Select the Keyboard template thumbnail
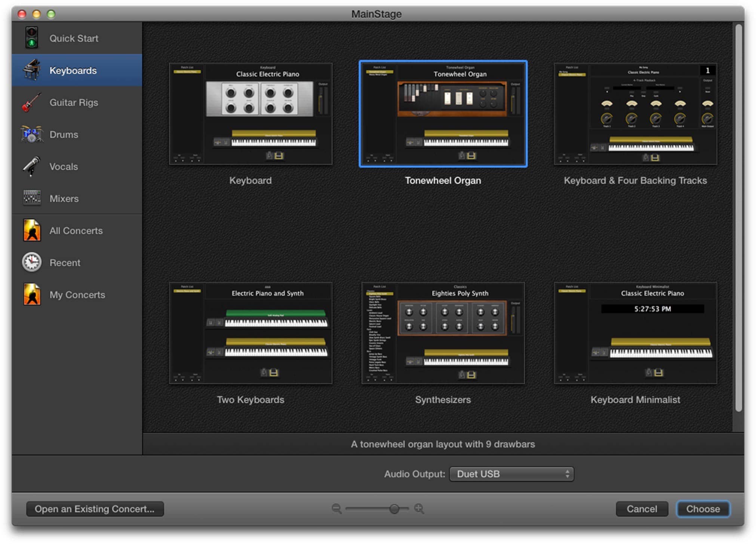756x544 pixels. tap(251, 114)
